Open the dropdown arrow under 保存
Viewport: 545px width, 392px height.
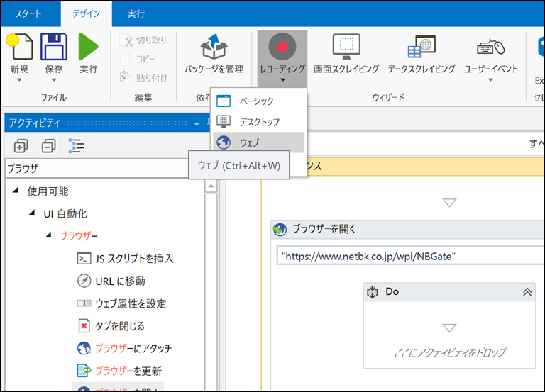(x=54, y=80)
